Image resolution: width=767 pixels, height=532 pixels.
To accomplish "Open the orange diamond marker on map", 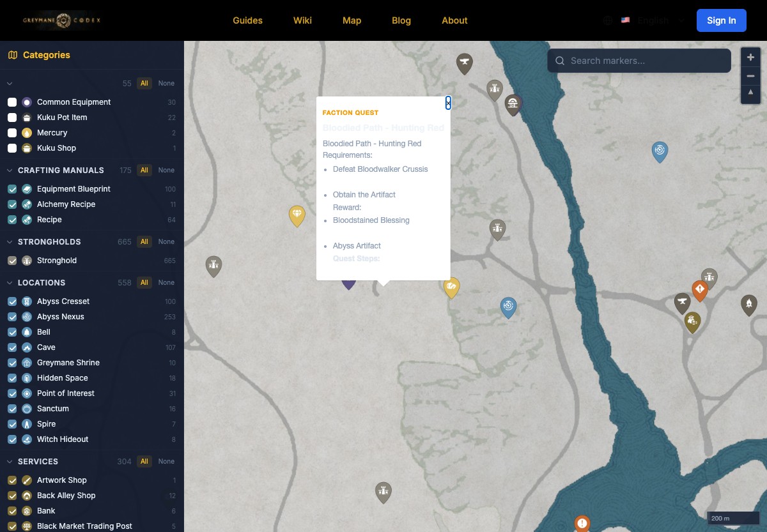I will pos(700,289).
